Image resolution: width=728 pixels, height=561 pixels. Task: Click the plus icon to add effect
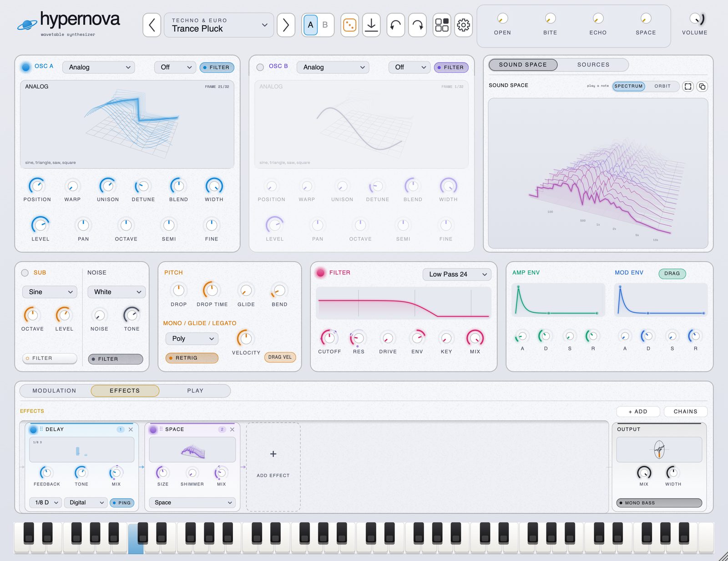tap(273, 454)
